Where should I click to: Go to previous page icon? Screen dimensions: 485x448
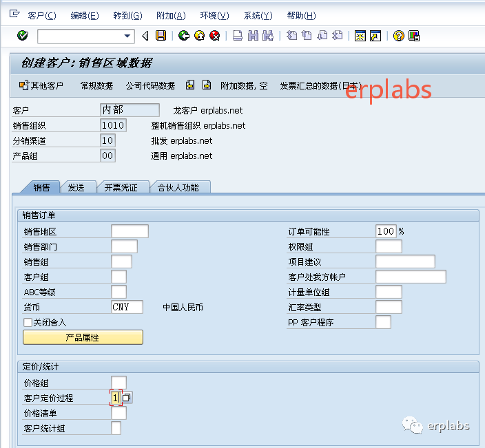[307, 36]
